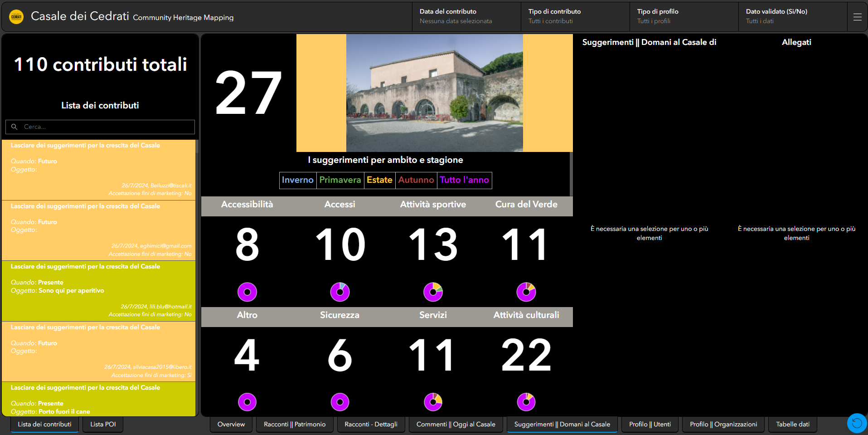The image size is (868, 435).
Task: Switch to the Racconti || Patrimonio tab
Action: point(295,425)
